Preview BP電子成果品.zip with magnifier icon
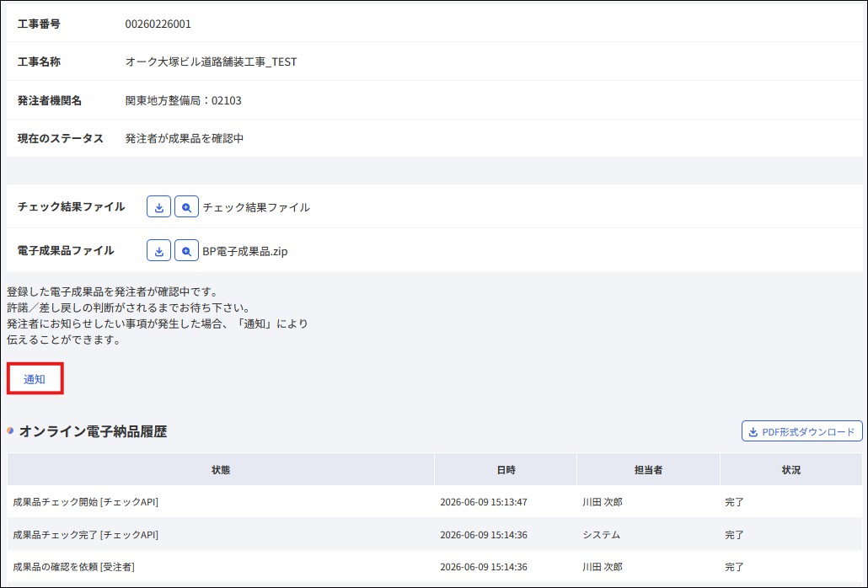The width and height of the screenshot is (868, 588). click(186, 250)
